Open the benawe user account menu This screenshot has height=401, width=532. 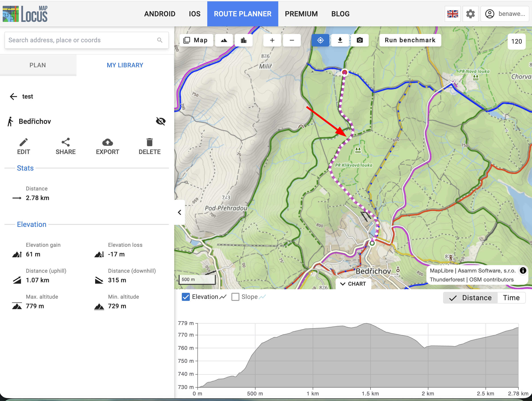505,14
